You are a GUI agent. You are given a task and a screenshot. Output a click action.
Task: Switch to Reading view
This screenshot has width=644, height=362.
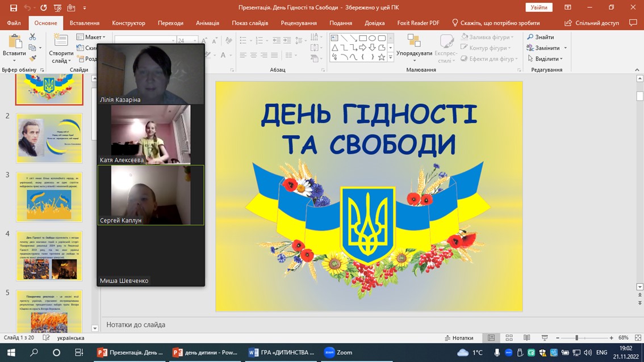coord(526,338)
